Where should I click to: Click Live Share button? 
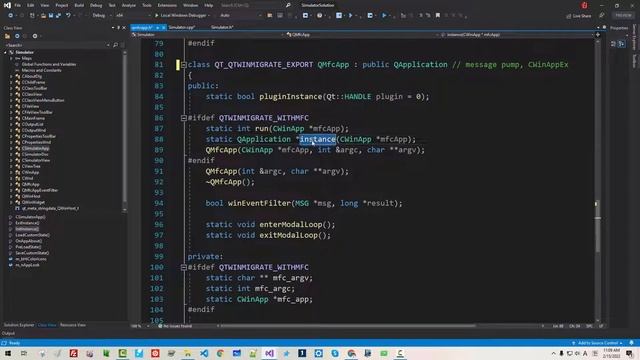579,16
